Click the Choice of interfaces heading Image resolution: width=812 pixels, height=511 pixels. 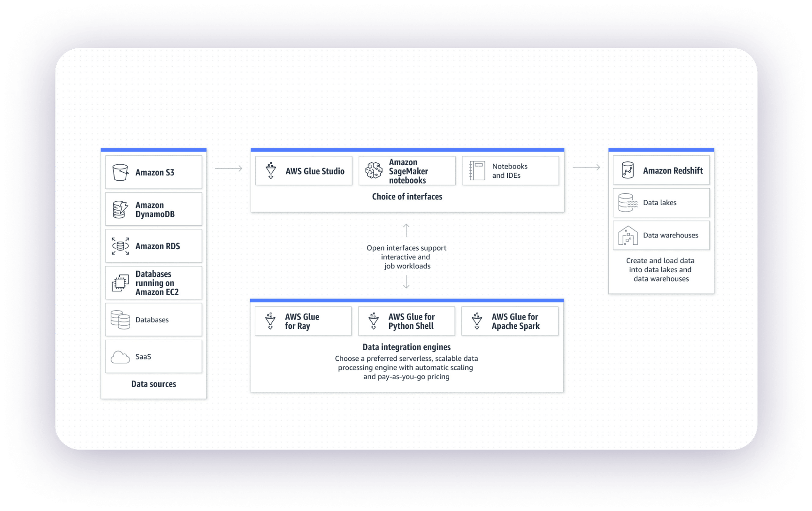pyautogui.click(x=407, y=197)
